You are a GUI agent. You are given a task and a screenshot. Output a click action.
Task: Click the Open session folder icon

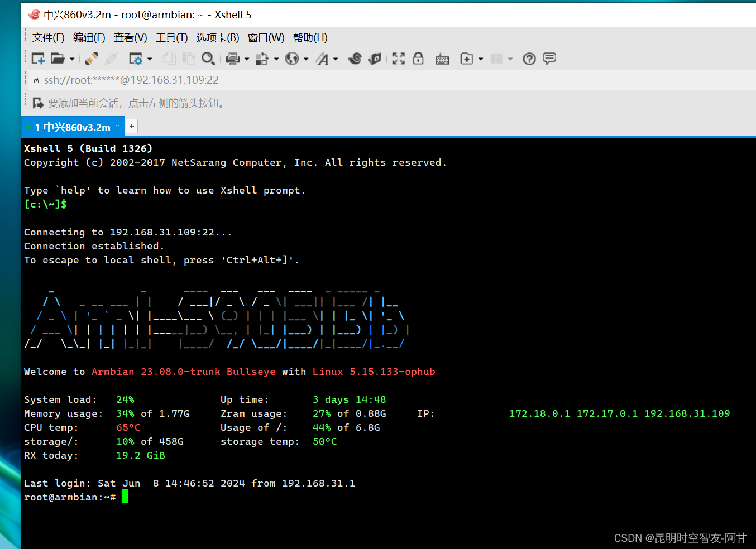[58, 59]
